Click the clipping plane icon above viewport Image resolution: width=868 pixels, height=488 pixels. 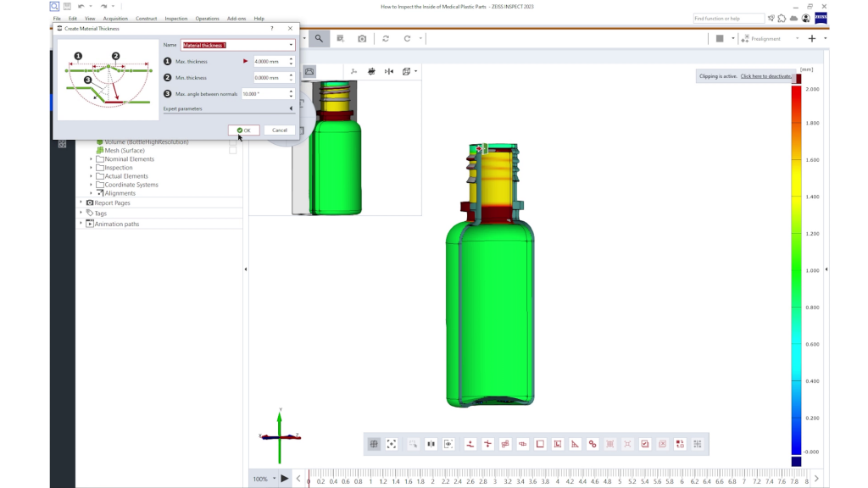(371, 71)
